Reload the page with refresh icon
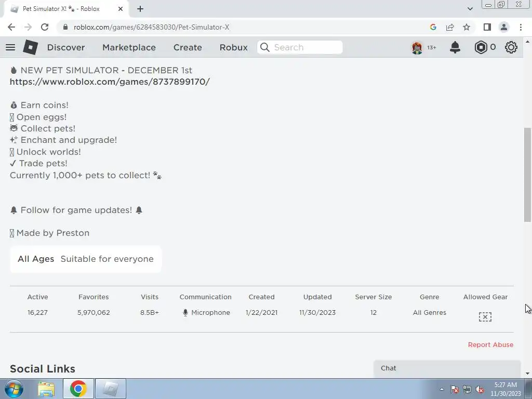Viewport: 532px width, 399px height. click(45, 27)
